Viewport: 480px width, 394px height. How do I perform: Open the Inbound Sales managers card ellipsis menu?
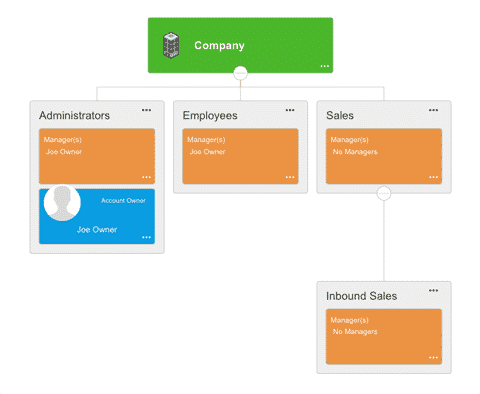pyautogui.click(x=433, y=357)
